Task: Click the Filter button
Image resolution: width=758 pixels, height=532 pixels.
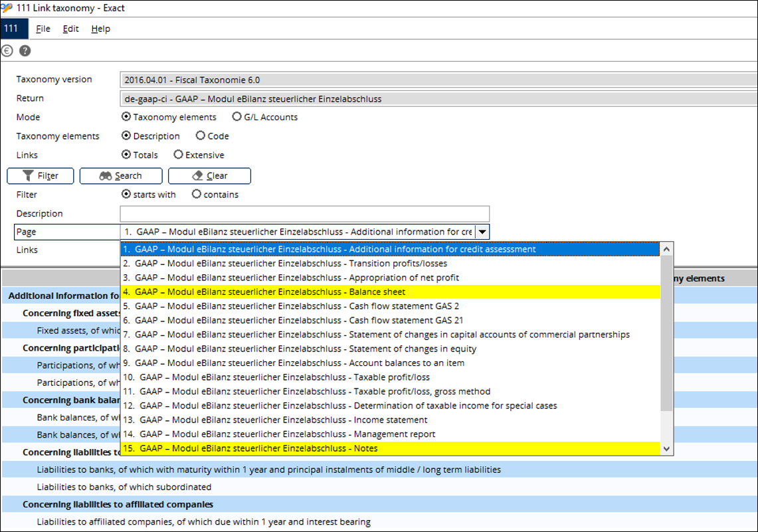Action: [x=41, y=176]
